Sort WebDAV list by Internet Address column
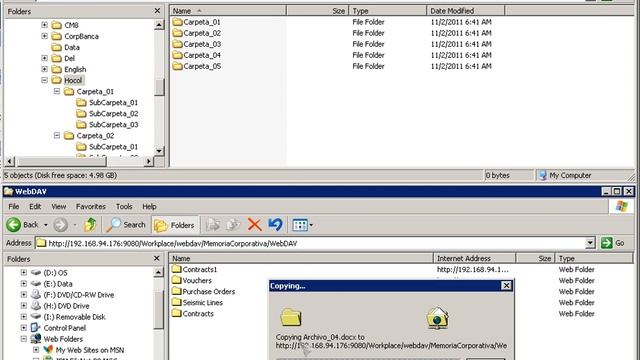Viewport: 640px width, 360px height. pyautogui.click(x=474, y=258)
